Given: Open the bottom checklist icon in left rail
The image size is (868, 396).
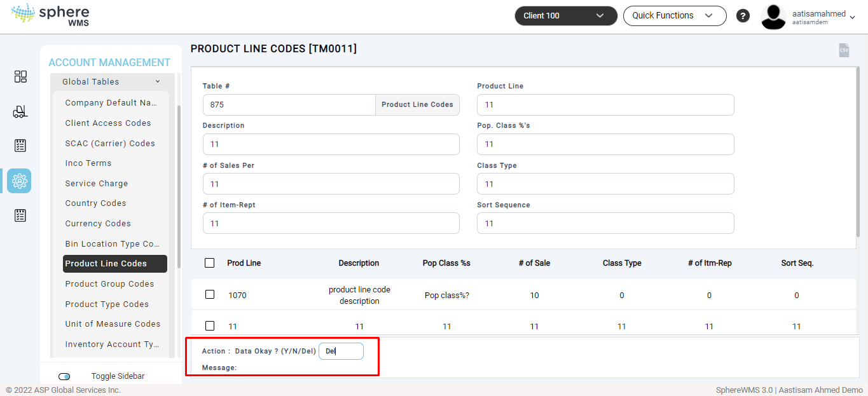Looking at the screenshot, I should (20, 215).
